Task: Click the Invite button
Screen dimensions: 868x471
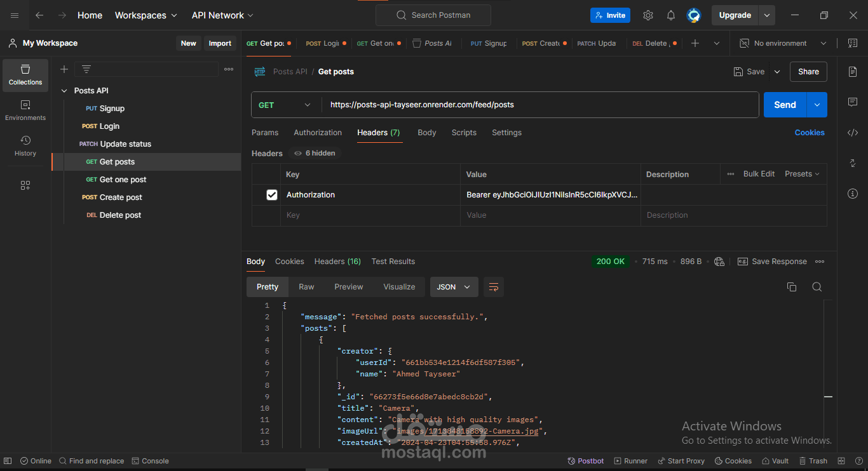Action: pos(610,15)
